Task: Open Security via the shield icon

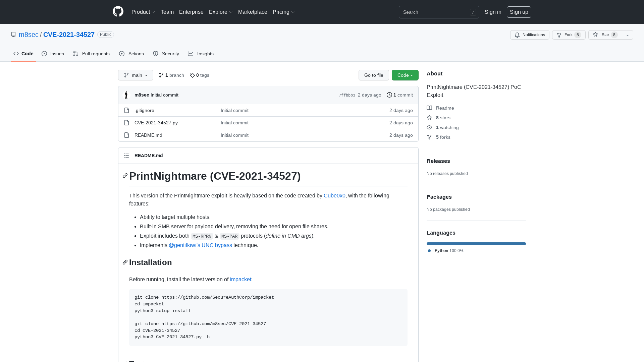Action: click(x=156, y=54)
